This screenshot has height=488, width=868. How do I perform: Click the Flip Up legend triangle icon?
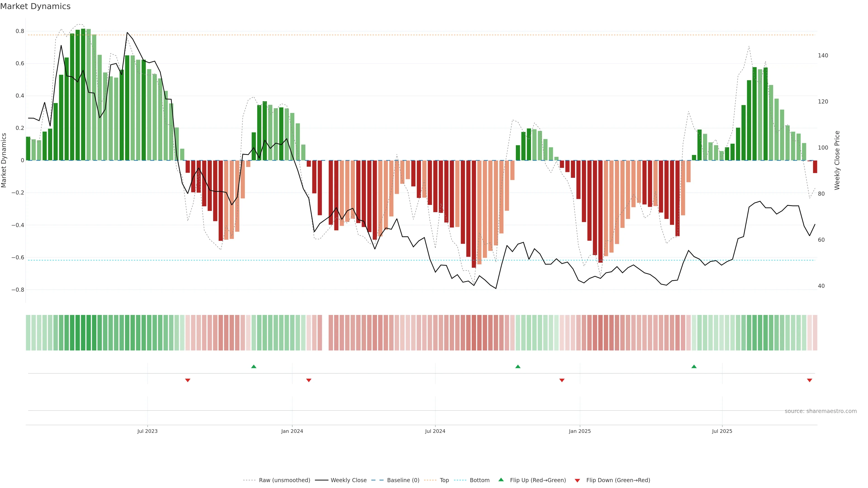coord(501,480)
